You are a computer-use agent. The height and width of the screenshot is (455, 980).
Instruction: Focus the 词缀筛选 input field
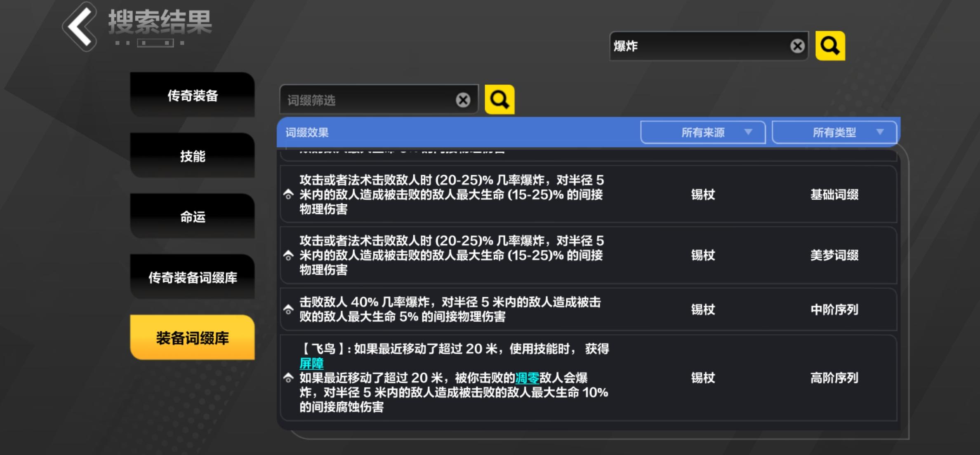tap(367, 100)
